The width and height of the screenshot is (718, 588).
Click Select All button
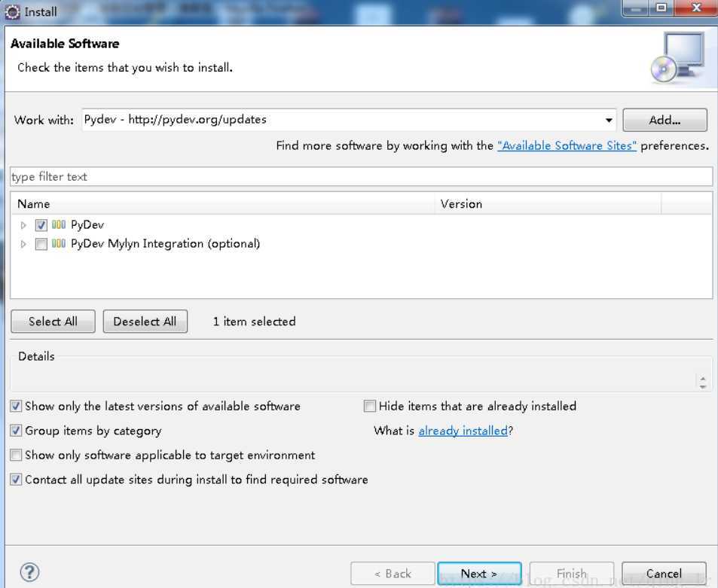coord(53,321)
